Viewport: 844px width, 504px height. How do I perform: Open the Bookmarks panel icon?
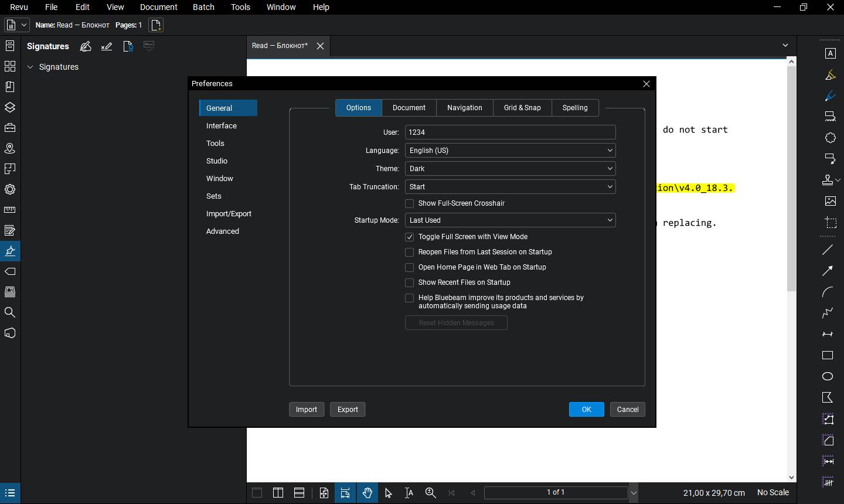tap(10, 87)
